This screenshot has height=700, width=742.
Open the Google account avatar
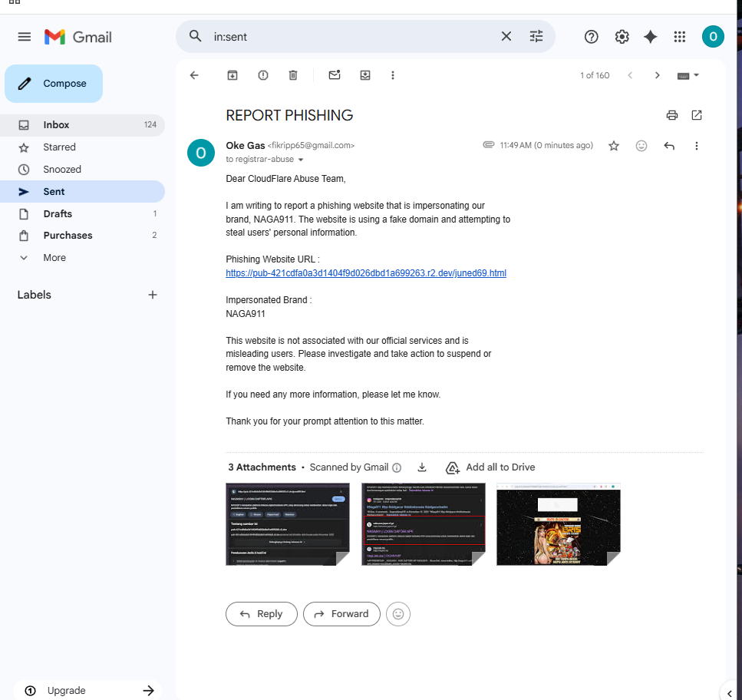pos(713,37)
